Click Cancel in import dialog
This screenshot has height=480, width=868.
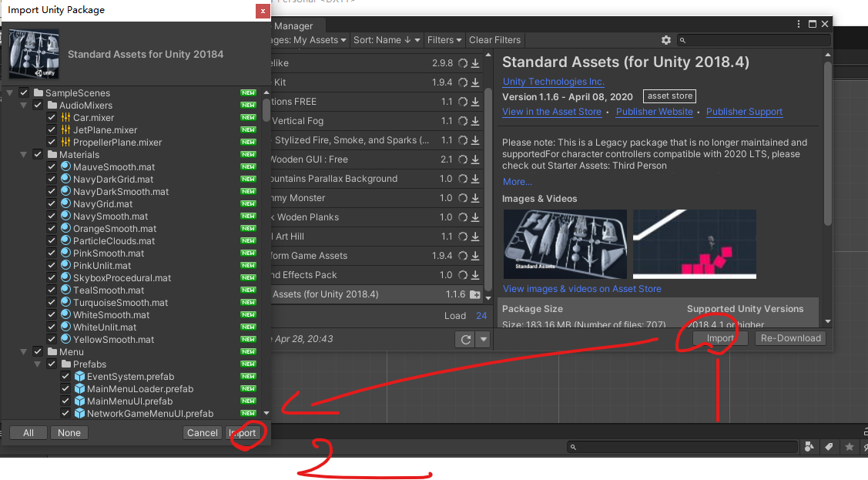[x=202, y=433]
